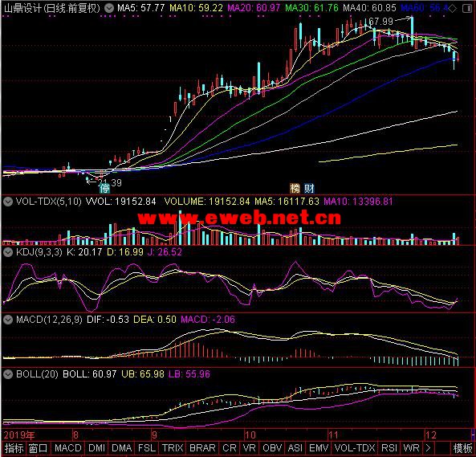Viewport: 476px width, 457px height.
Task: Select the VR indicator tab
Action: [249, 448]
